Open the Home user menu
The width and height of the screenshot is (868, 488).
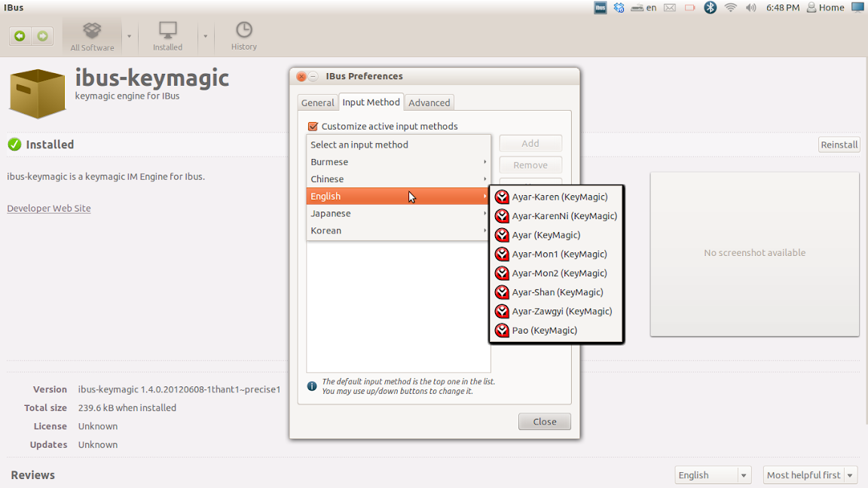click(x=825, y=8)
